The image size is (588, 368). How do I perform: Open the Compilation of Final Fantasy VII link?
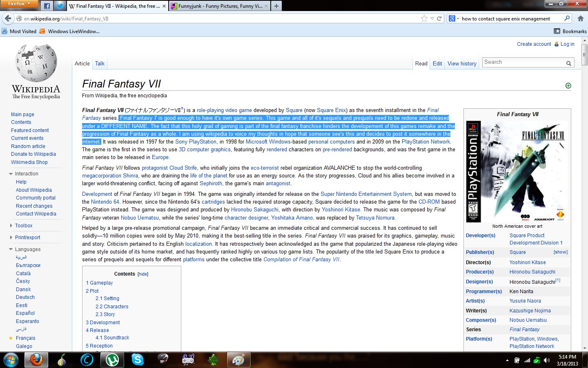click(301, 260)
